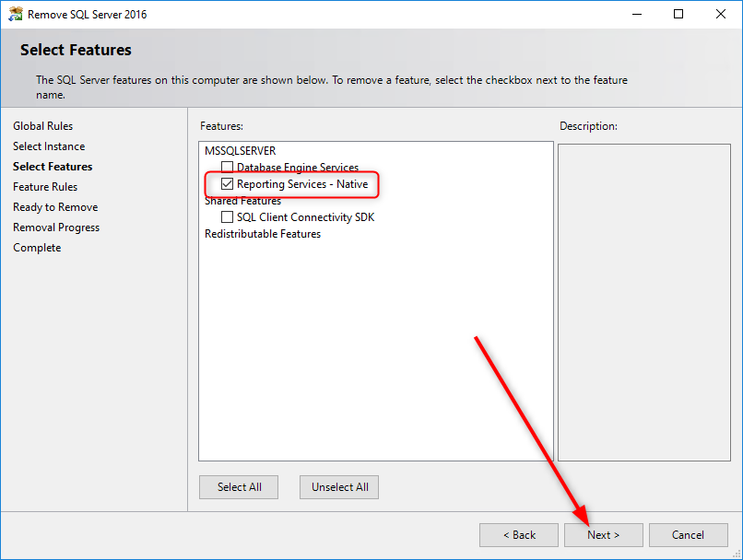Cancel the removal wizard

click(688, 535)
